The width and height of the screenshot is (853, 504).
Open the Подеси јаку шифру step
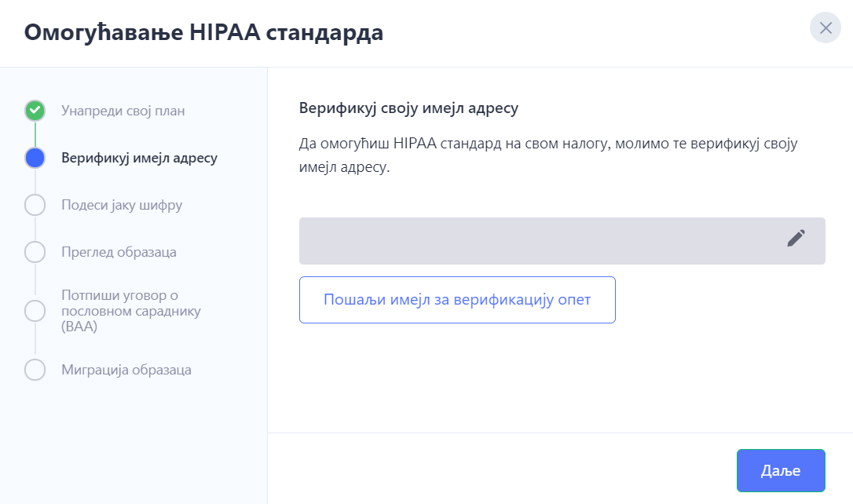122,206
